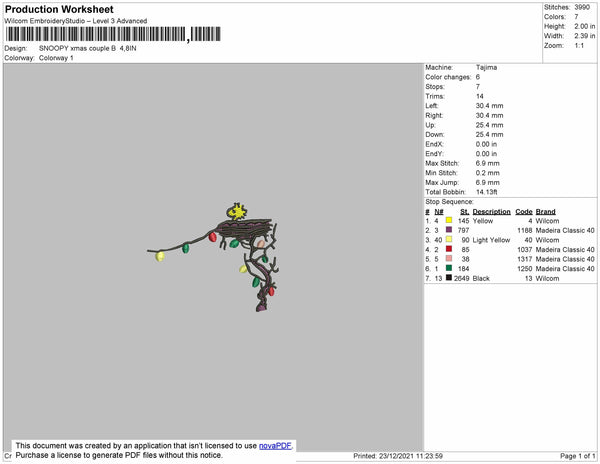Pick the green swatch with code 1250
The image size is (600, 464).
click(449, 268)
